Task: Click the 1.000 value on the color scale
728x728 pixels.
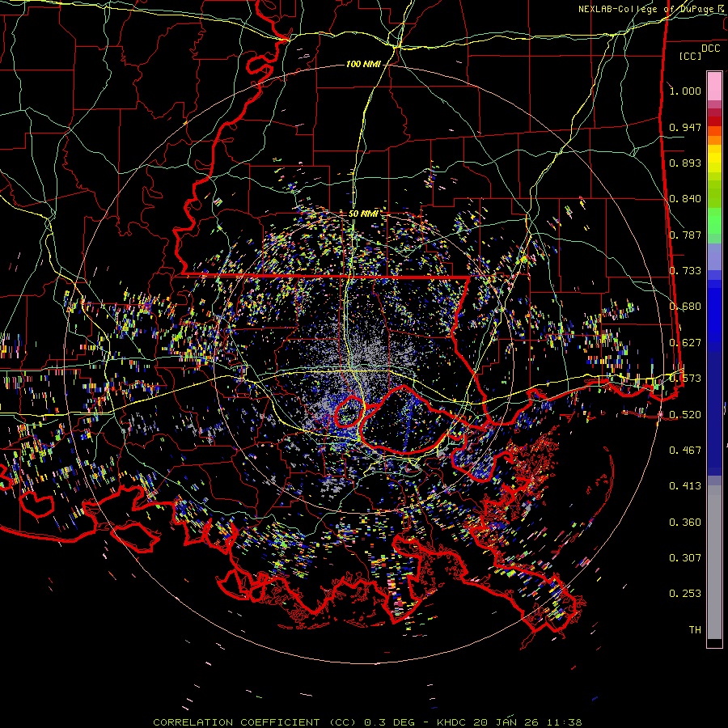Action: [x=685, y=91]
